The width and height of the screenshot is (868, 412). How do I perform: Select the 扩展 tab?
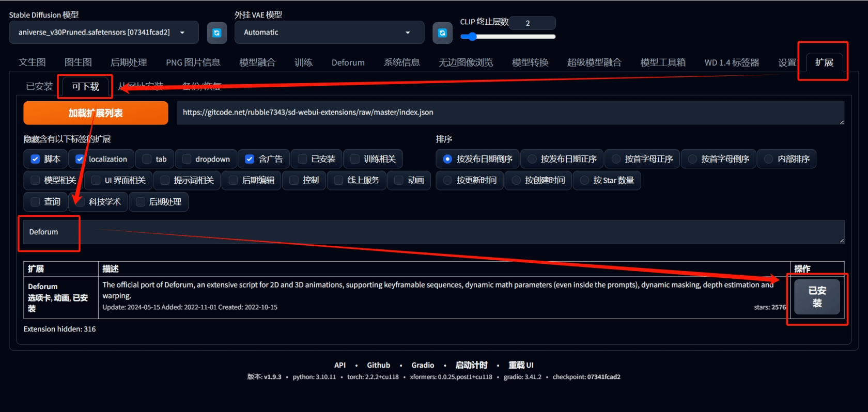point(824,62)
